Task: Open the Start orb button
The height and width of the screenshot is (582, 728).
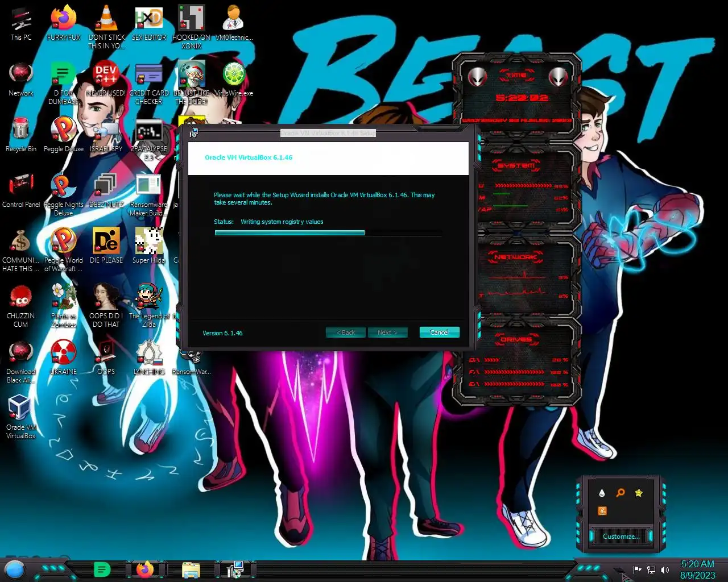Action: [x=15, y=569]
